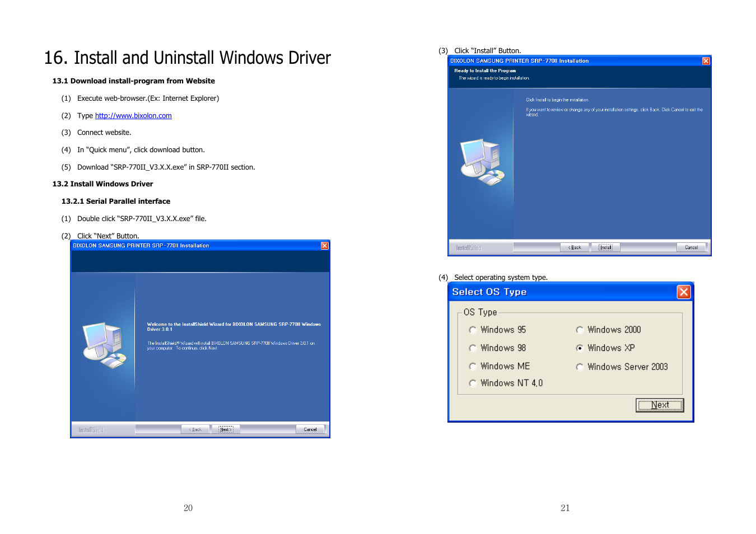Click 'Click "Install" Button.' step text
This screenshot has height=534, width=756.
(488, 51)
